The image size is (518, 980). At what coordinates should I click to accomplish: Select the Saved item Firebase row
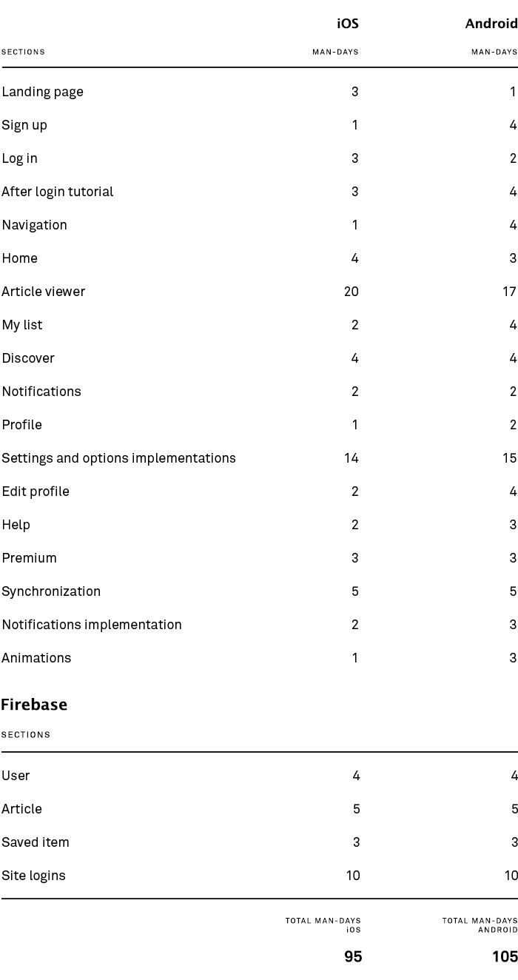click(259, 842)
